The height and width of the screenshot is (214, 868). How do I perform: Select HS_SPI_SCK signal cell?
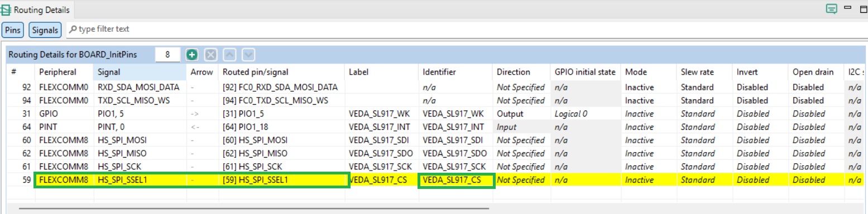click(140, 167)
